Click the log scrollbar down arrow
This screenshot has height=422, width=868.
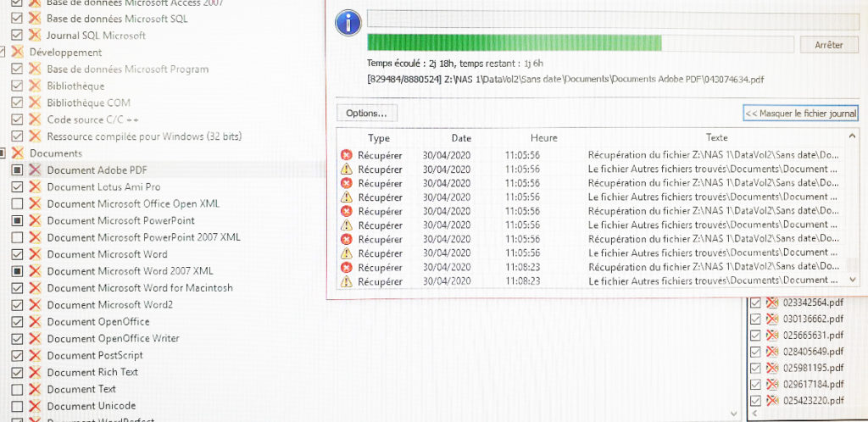pos(853,281)
